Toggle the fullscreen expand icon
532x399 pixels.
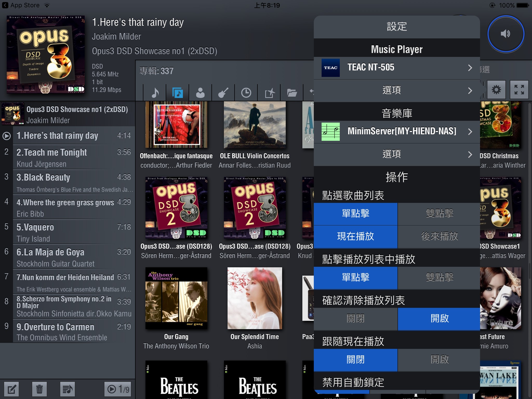tap(519, 90)
